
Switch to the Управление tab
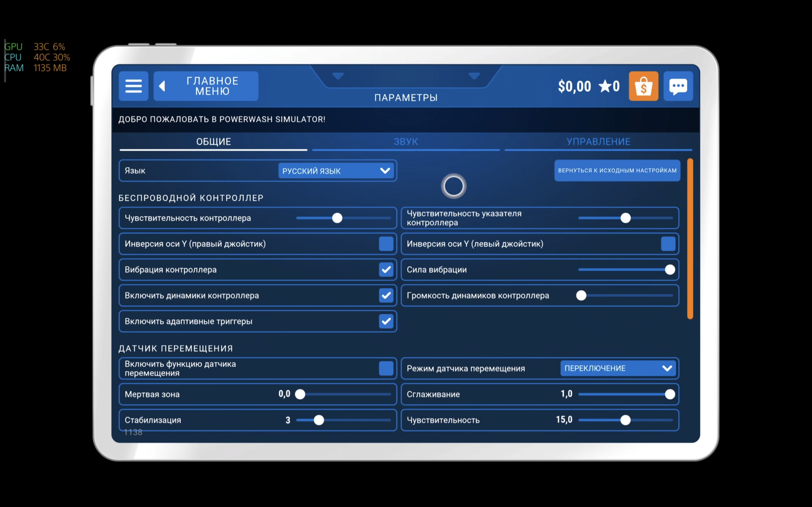(x=598, y=141)
